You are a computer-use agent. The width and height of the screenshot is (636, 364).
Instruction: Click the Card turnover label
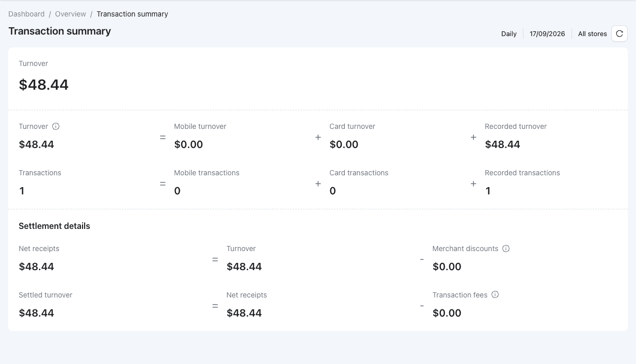353,126
